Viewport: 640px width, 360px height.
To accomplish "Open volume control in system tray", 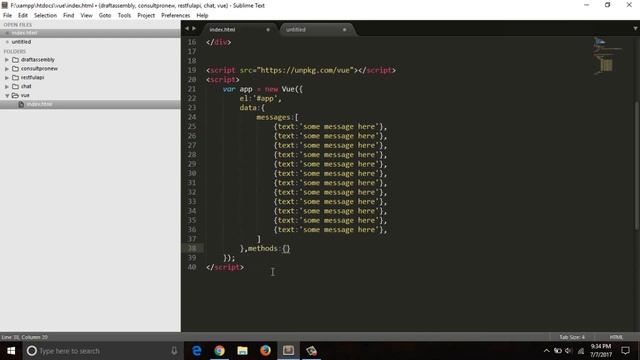I will click(569, 351).
